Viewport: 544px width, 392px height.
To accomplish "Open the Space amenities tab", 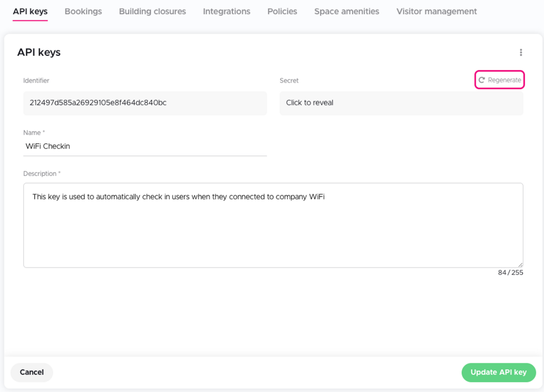I will click(346, 11).
